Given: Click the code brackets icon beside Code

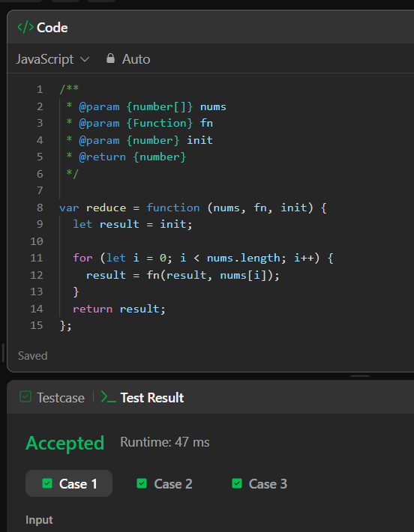Looking at the screenshot, I should point(25,28).
